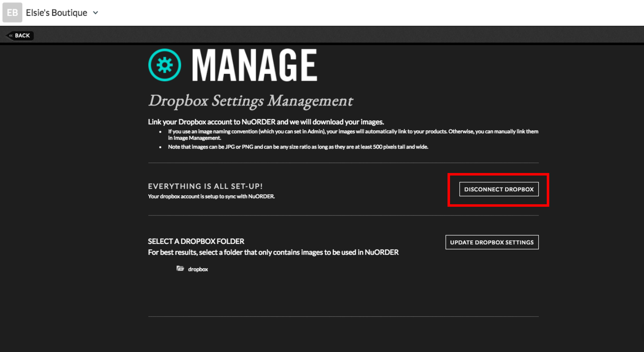Click Update Dropbox Settings button
Viewport: 644px width, 352px height.
click(x=492, y=242)
